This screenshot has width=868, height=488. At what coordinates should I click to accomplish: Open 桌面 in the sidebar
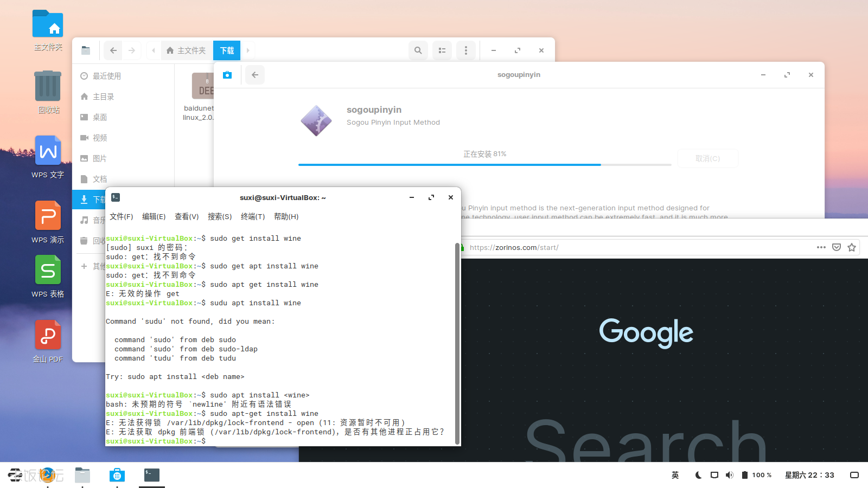tap(123, 117)
